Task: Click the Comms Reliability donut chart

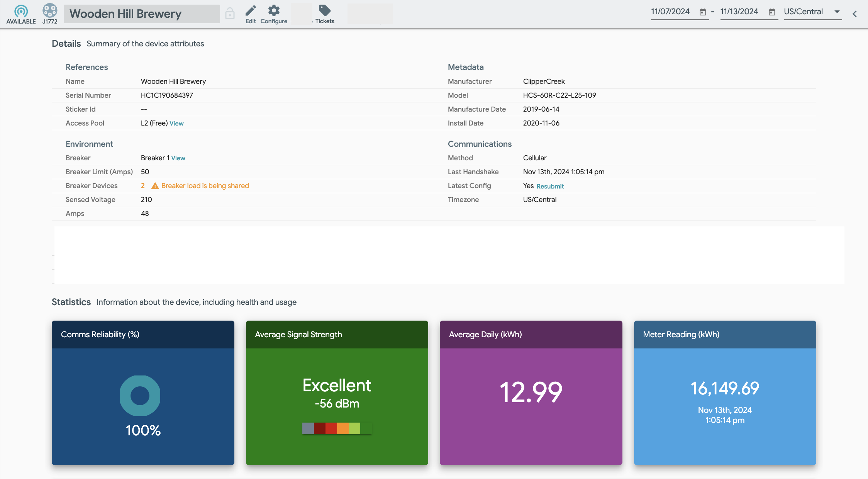Action: point(140,396)
